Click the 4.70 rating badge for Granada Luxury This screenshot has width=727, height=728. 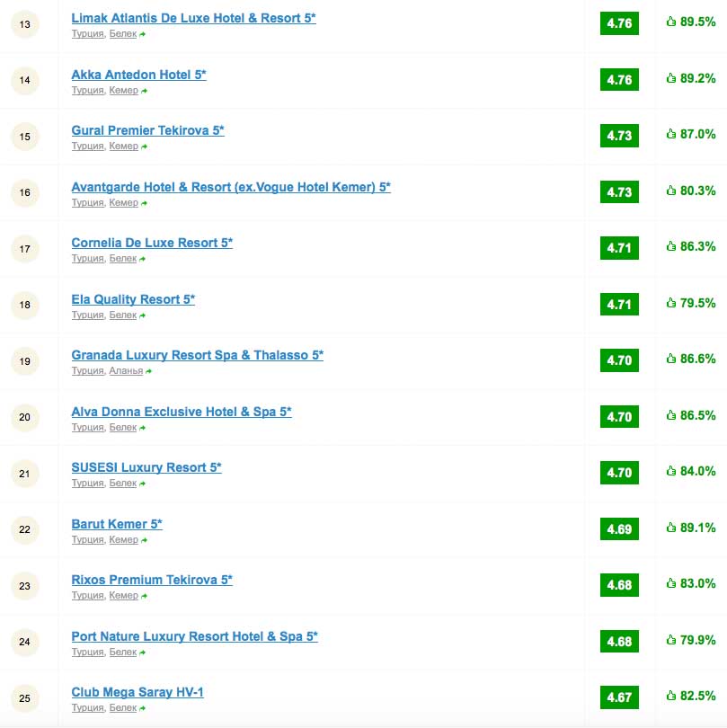619,360
